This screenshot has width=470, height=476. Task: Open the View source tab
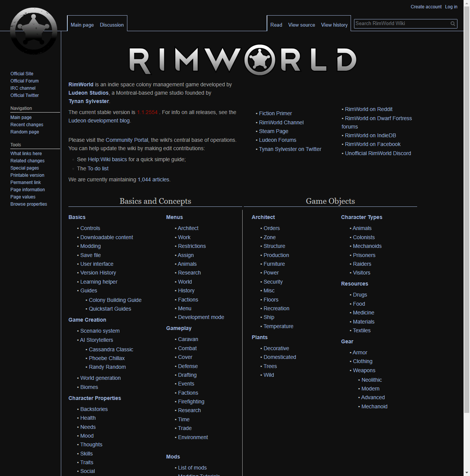pos(302,25)
